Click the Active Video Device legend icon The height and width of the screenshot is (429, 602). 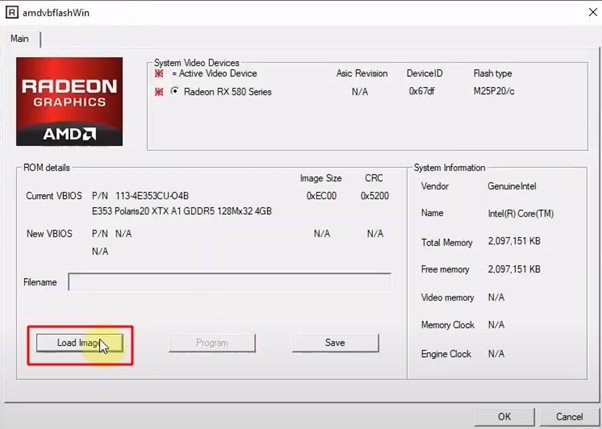pyautogui.click(x=158, y=73)
